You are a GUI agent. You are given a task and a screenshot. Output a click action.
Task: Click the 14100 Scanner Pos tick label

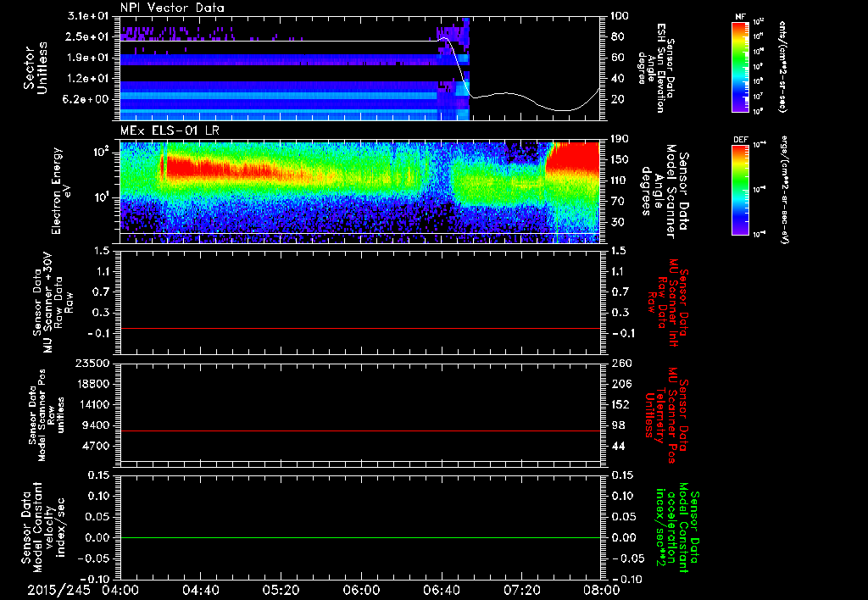[93, 404]
